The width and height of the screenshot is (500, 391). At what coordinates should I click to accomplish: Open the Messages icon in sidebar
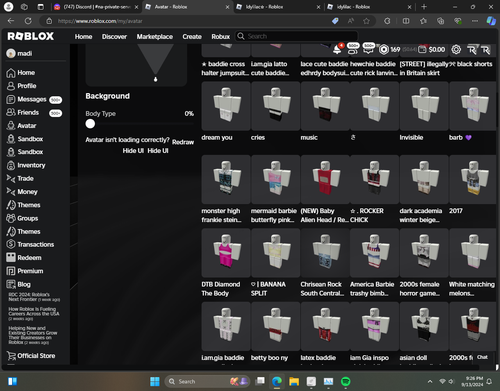point(11,99)
